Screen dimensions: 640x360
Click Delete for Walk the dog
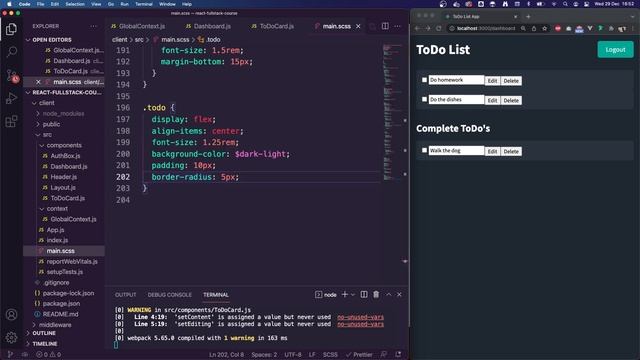[x=511, y=151]
